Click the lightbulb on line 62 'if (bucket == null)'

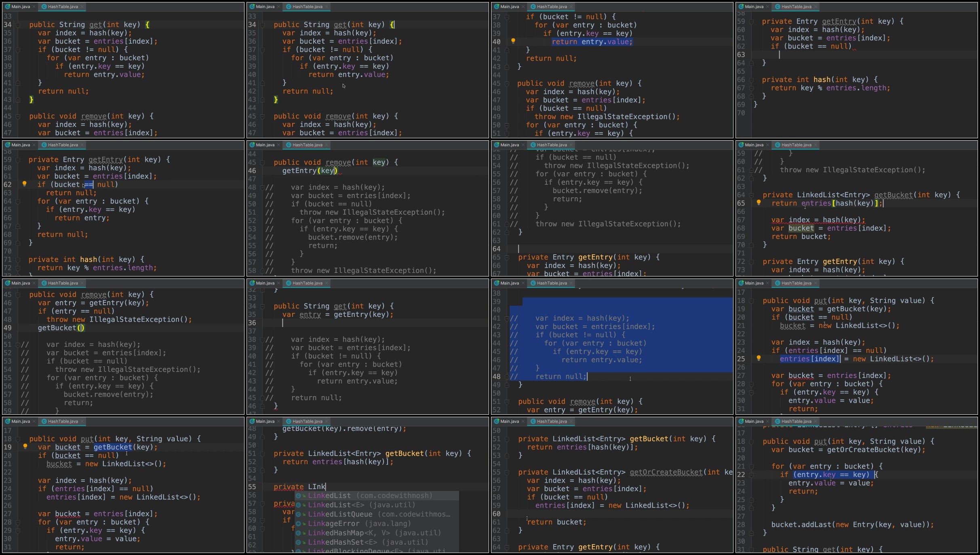pyautogui.click(x=24, y=184)
